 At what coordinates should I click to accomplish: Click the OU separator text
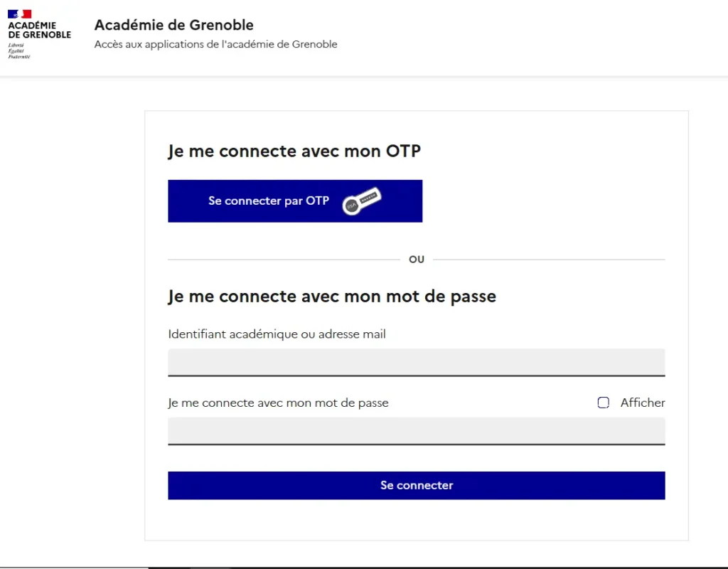click(417, 259)
